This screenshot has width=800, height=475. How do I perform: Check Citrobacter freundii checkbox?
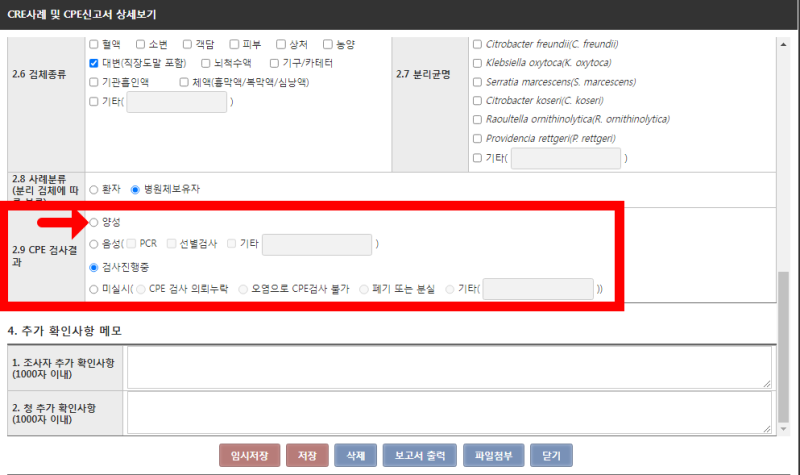tap(478, 44)
